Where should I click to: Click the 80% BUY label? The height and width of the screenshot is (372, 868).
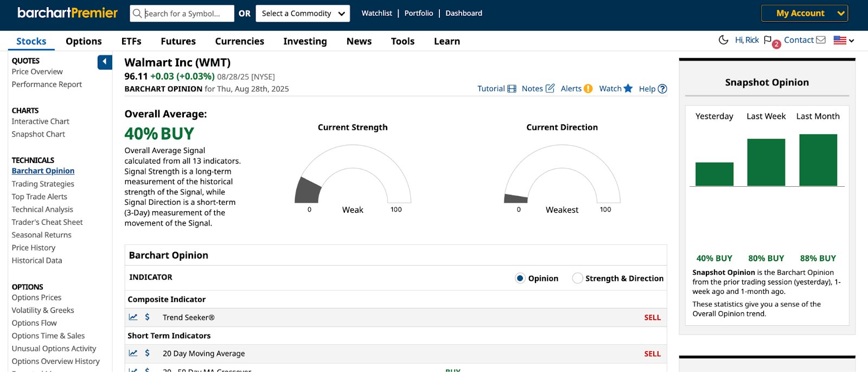[x=766, y=258]
